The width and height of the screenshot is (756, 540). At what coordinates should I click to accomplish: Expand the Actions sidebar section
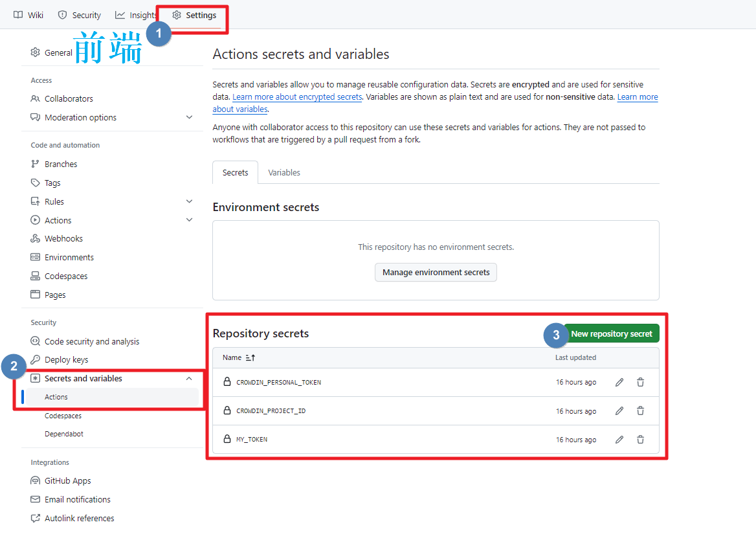tap(189, 220)
